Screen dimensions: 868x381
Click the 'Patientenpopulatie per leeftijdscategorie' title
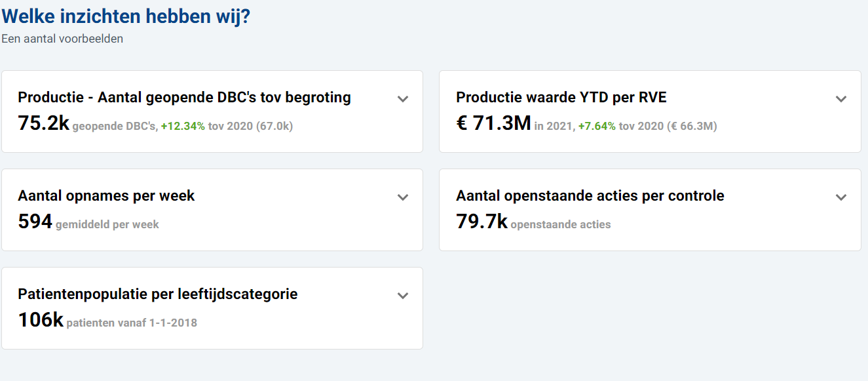157,294
